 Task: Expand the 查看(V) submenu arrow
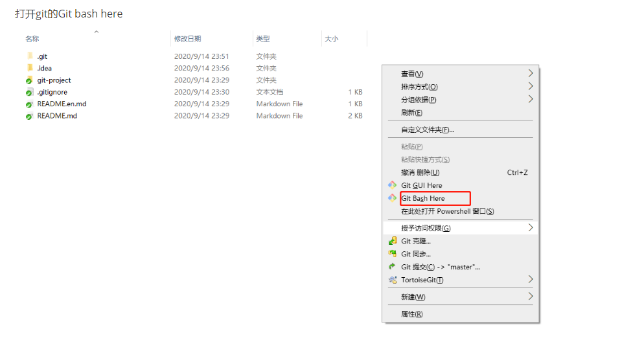(x=531, y=73)
